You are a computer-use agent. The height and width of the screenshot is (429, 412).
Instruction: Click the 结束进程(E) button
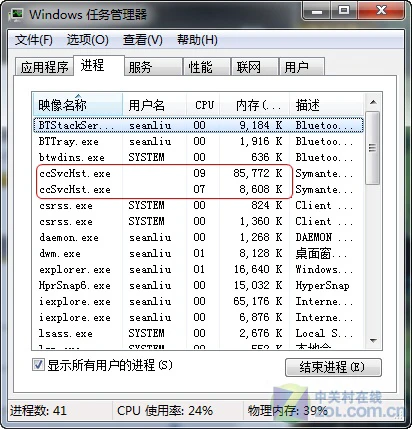(x=333, y=367)
